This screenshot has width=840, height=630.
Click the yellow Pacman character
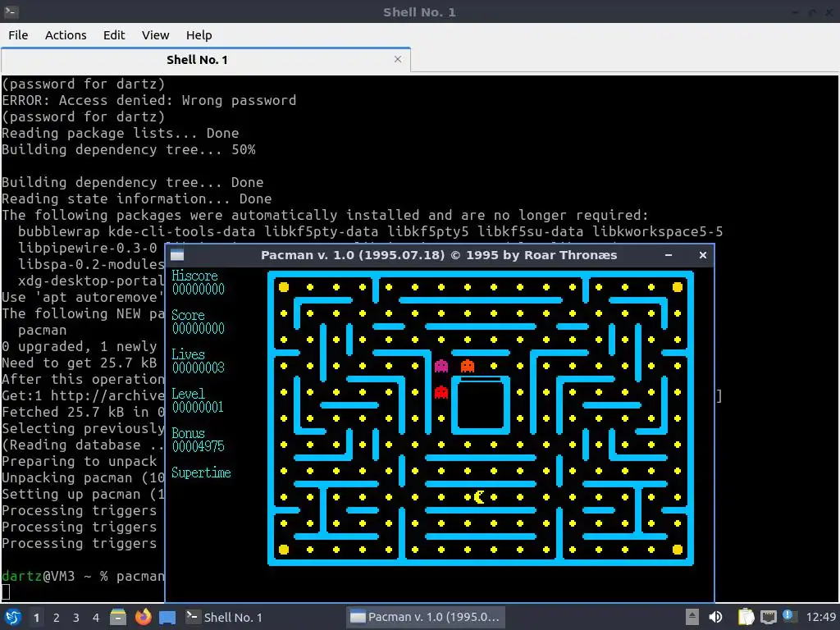tap(479, 497)
